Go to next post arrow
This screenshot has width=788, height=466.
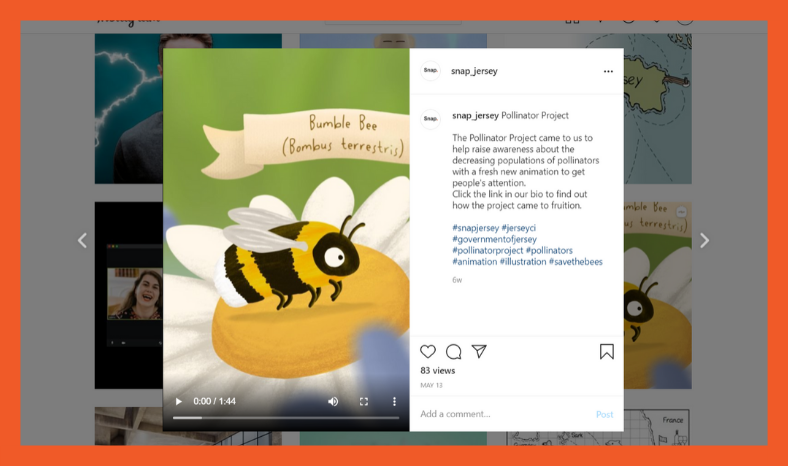(x=705, y=240)
